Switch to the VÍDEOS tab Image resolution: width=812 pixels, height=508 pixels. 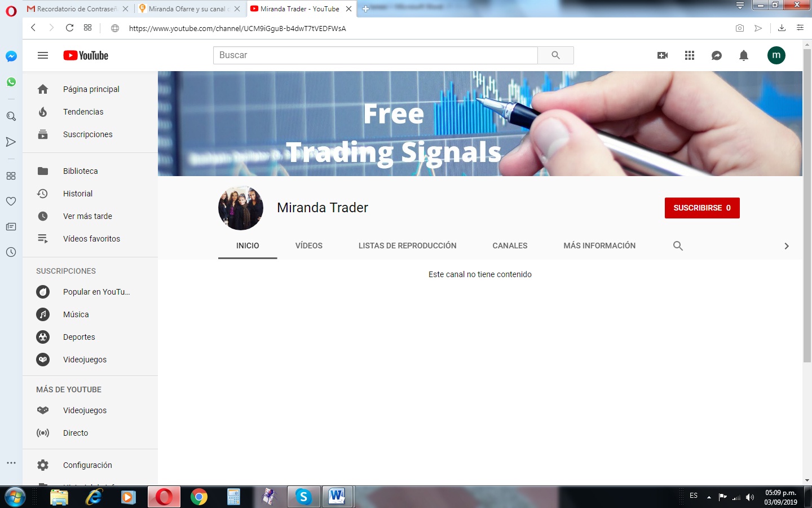(x=309, y=246)
